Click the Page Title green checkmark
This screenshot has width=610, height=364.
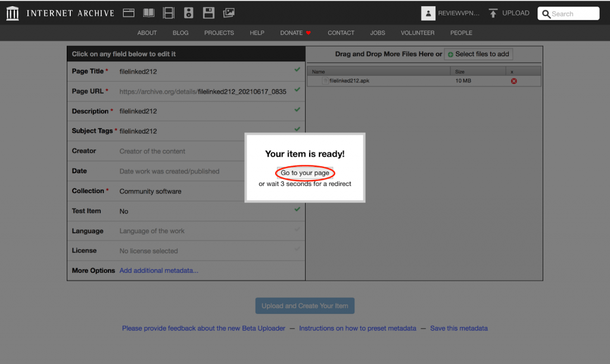(x=297, y=70)
